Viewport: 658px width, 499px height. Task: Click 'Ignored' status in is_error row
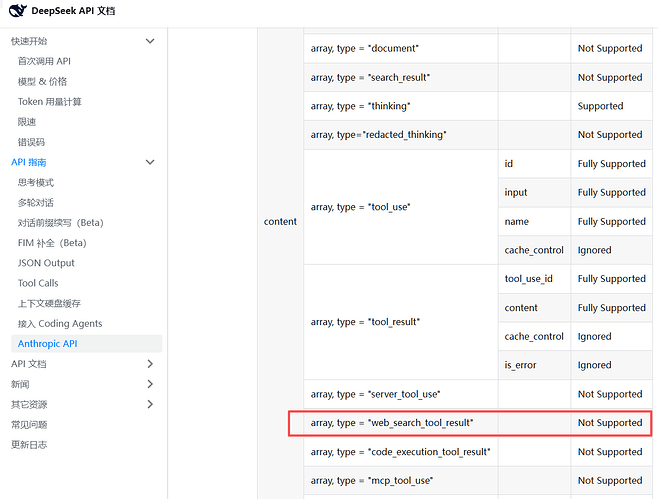pos(594,365)
